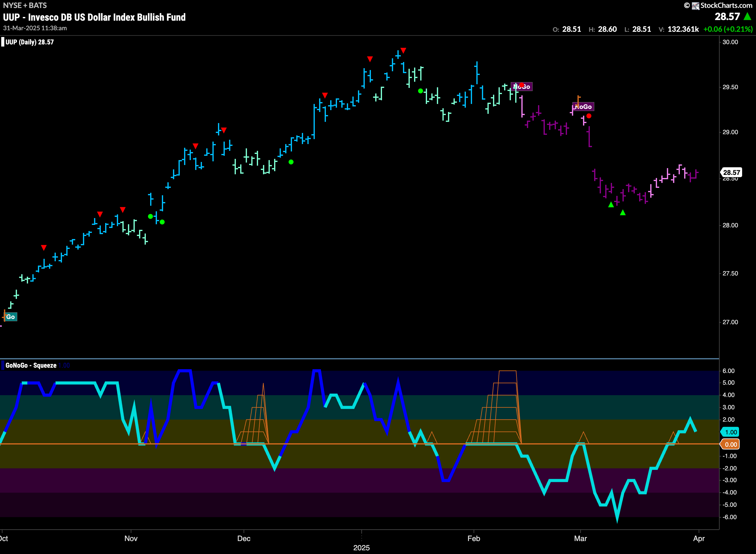Click the 30.00 price axis label
756x554 pixels.
click(x=730, y=42)
